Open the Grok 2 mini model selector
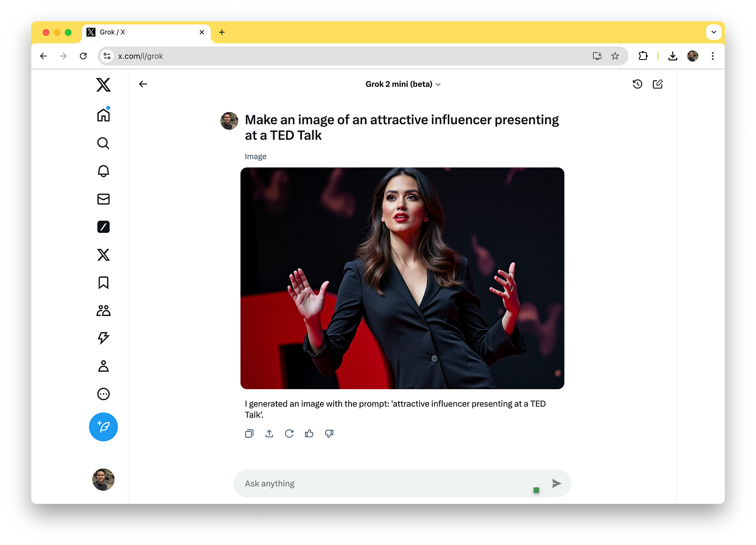Screen dimensions: 756x545 403,84
